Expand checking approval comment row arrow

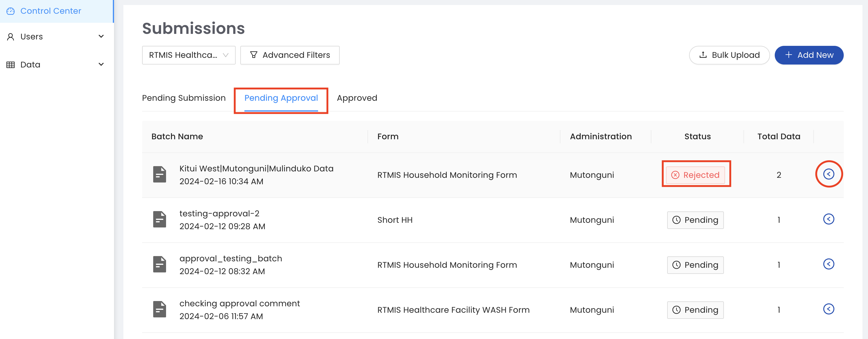[828, 309]
